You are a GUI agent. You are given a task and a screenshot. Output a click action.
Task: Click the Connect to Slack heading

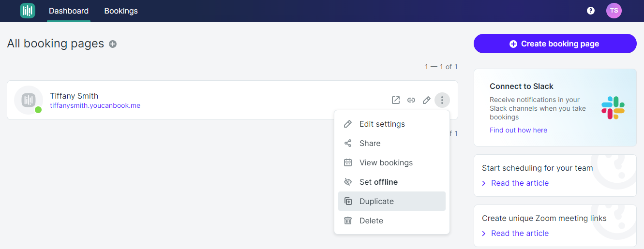click(x=522, y=86)
